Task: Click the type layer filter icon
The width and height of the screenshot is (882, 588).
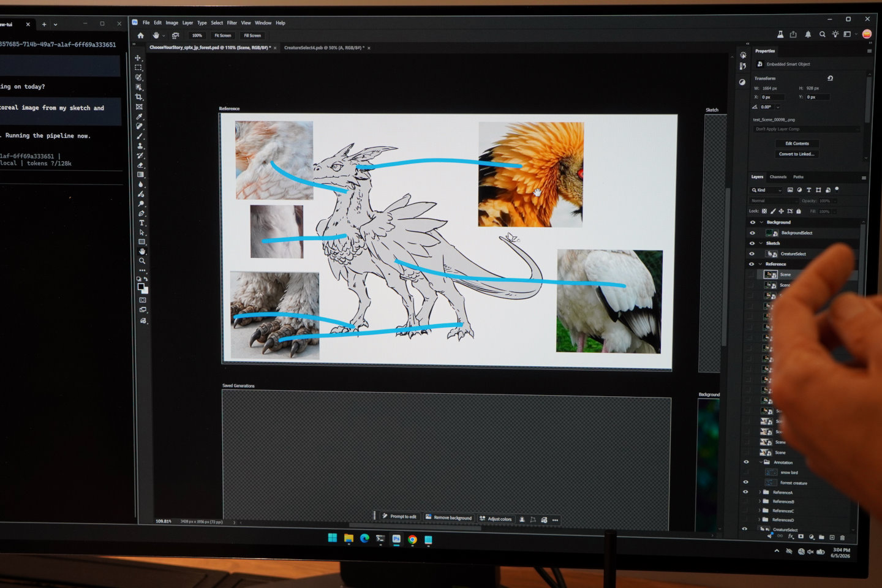Action: click(x=809, y=190)
